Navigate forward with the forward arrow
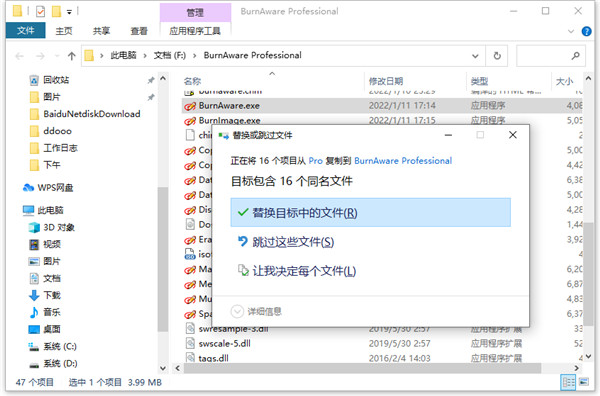The height and width of the screenshot is (396, 600). [x=40, y=56]
